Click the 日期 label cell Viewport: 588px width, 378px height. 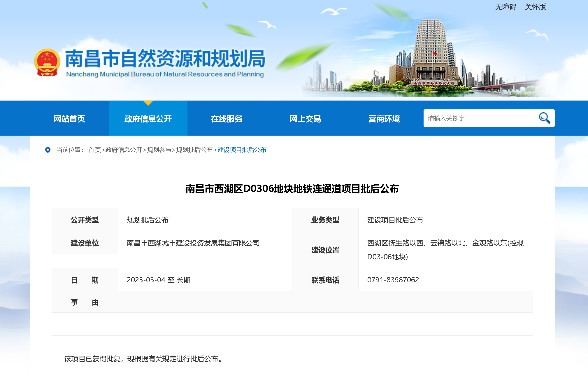85,280
